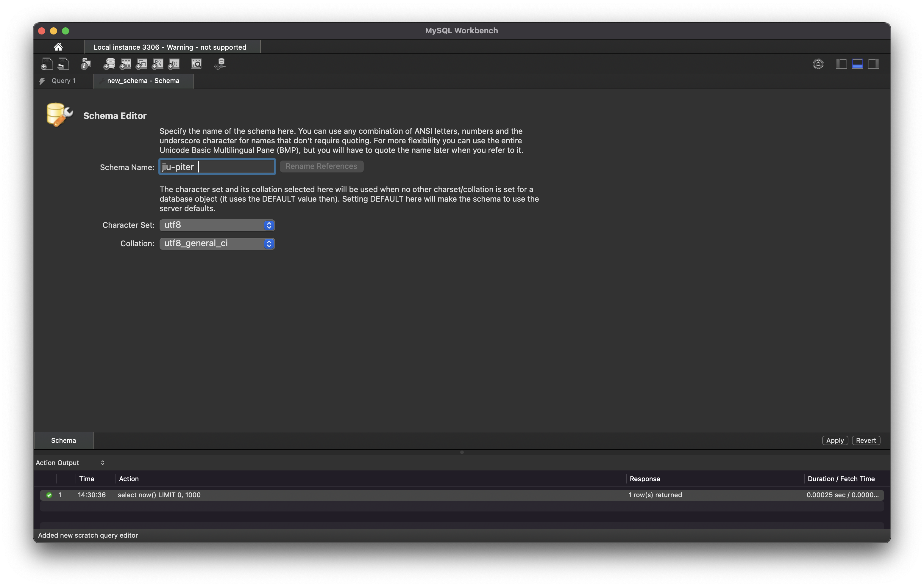The width and height of the screenshot is (924, 587).
Task: Toggle the bottom output panel
Action: pos(857,64)
